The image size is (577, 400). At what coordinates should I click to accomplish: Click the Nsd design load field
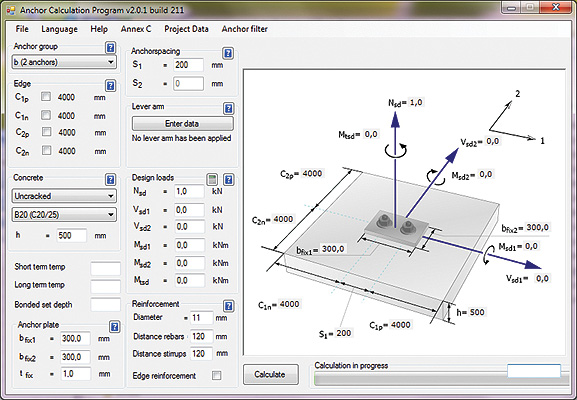pyautogui.click(x=190, y=191)
